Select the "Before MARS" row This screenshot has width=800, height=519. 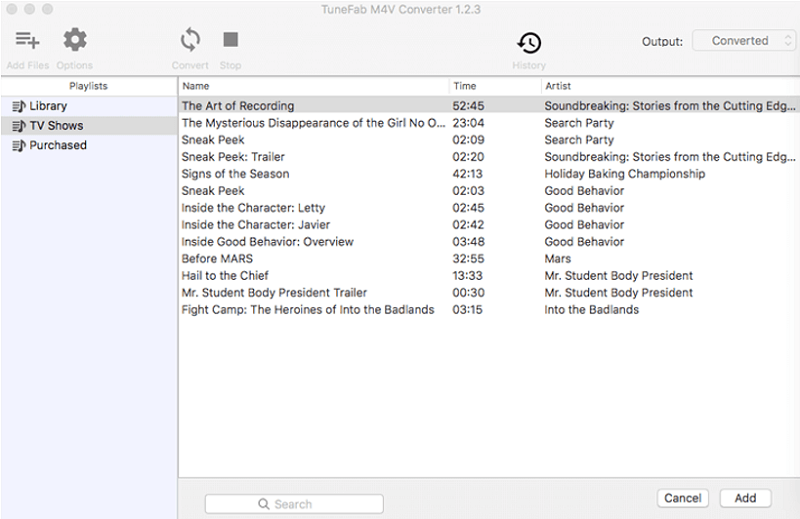pyautogui.click(x=489, y=259)
